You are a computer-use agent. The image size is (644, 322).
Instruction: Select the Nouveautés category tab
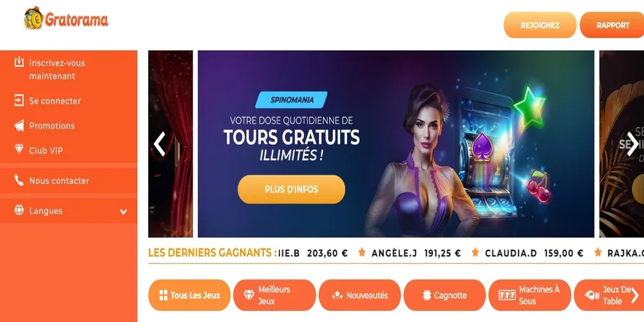coord(359,295)
